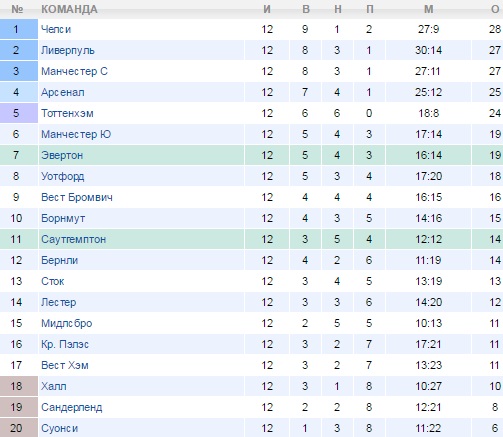The image size is (503, 437).
Task: Select the Бернли team link
Action: click(x=59, y=260)
